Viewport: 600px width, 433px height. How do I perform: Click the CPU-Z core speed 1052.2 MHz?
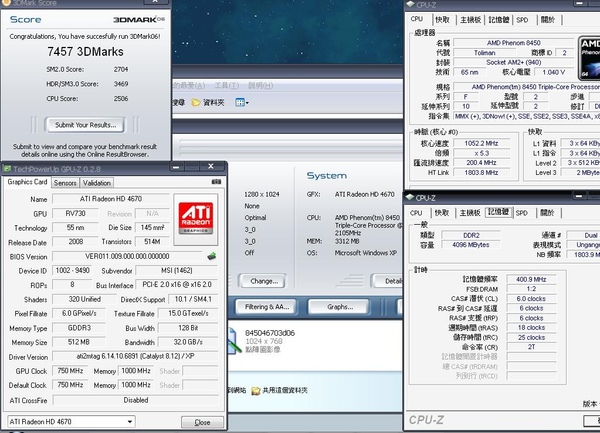[x=481, y=143]
